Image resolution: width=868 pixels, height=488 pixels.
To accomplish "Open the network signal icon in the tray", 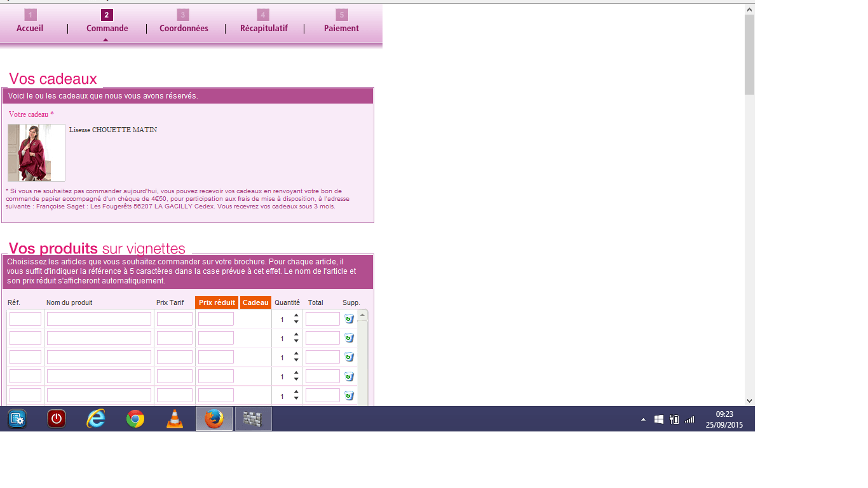I will 689,419.
